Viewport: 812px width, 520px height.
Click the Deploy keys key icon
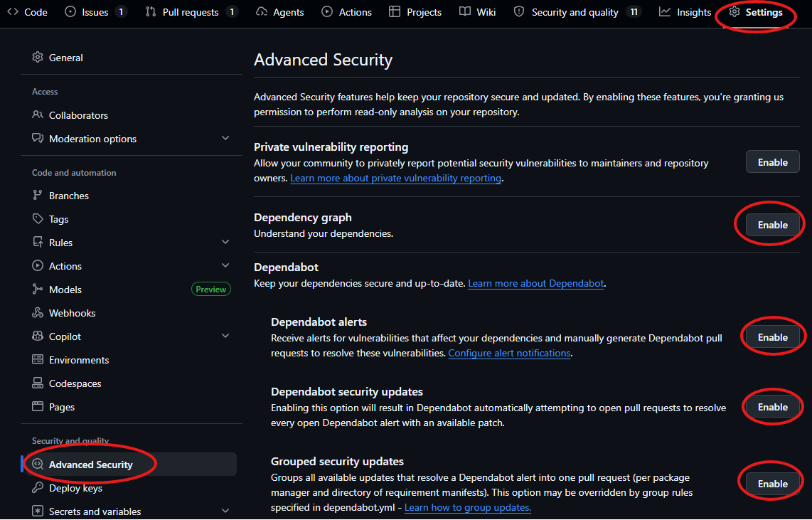[x=37, y=487]
